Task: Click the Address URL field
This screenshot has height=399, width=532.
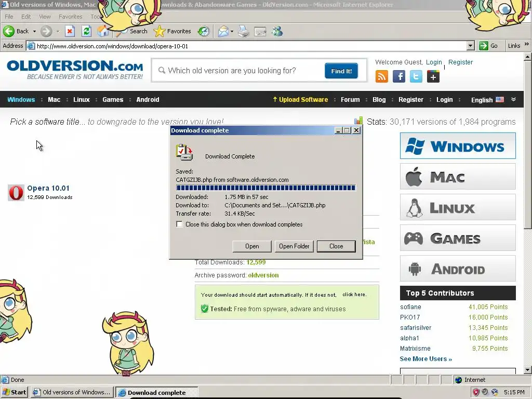Action: (x=250, y=46)
